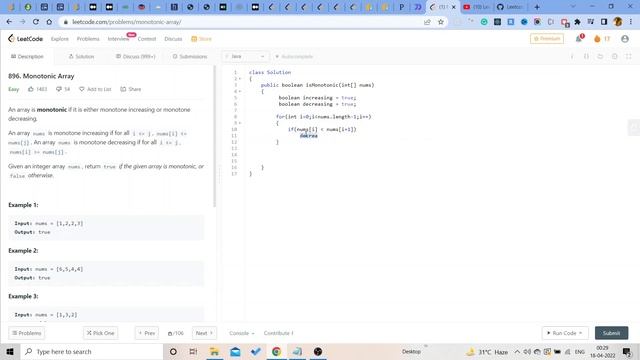This screenshot has height=360, width=640.
Task: Switch to the GitHub Leetcode tab
Action: (x=509, y=7)
